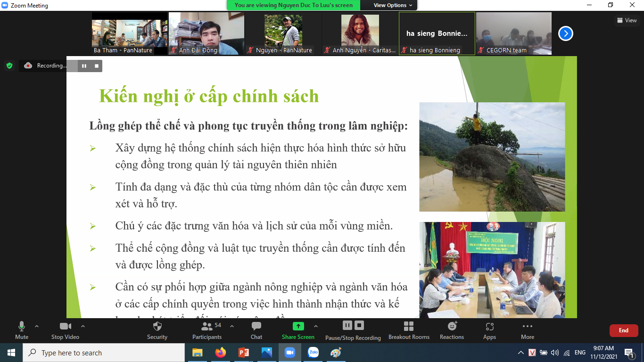The image size is (644, 362).
Task: Click the green encryption shield icon
Action: click(9, 66)
